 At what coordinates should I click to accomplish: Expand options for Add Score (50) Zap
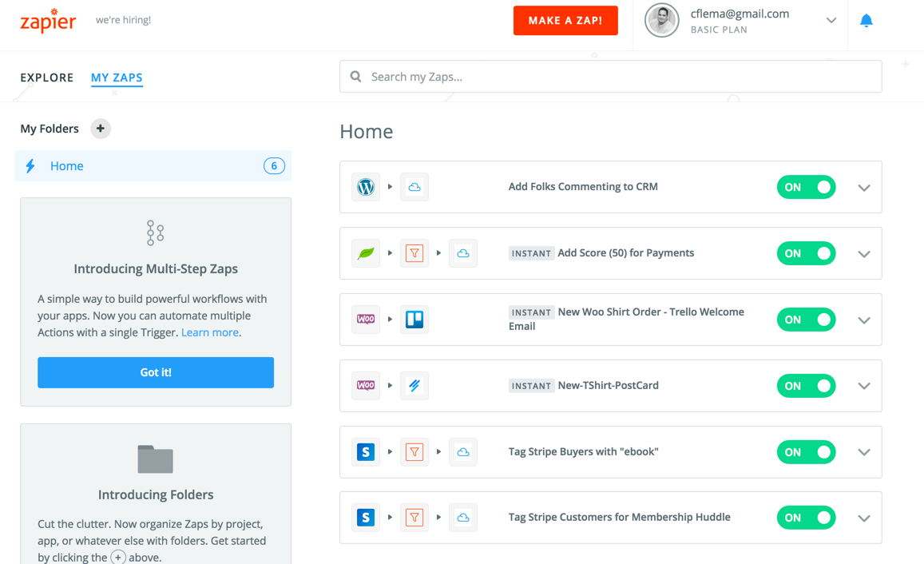click(863, 254)
